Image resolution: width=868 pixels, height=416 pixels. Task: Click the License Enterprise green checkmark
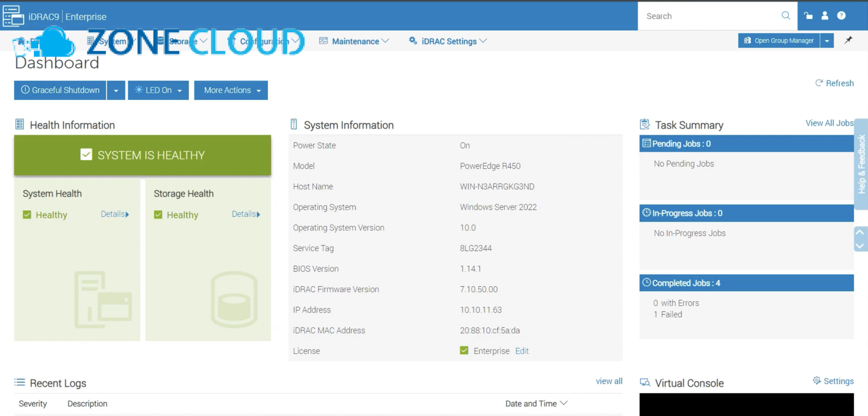click(x=464, y=350)
